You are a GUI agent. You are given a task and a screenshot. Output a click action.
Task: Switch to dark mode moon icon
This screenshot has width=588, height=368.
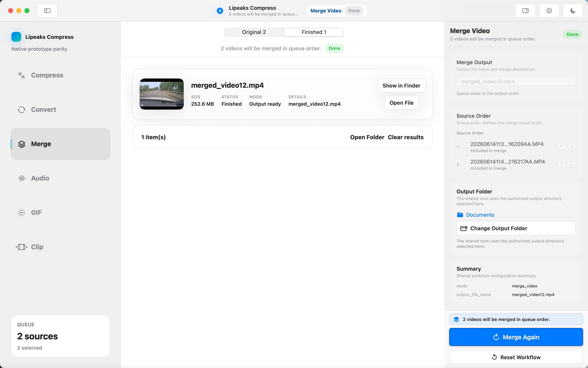(573, 11)
